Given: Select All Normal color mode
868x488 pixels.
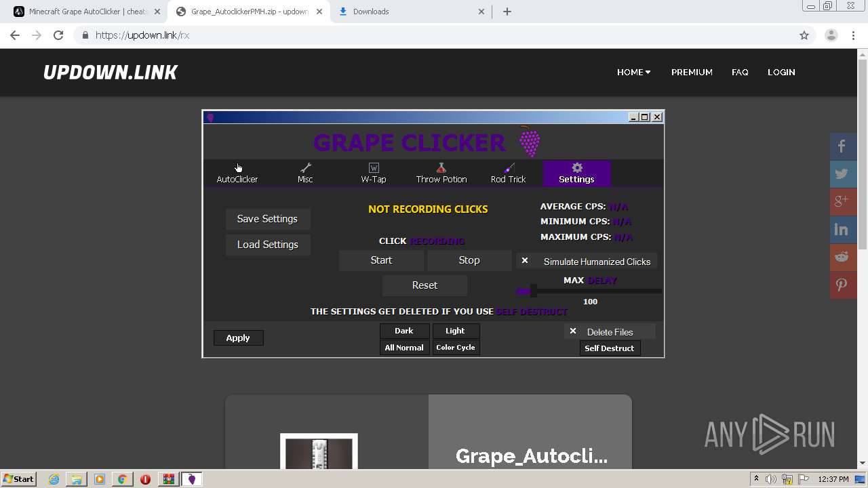Looking at the screenshot, I should 404,347.
